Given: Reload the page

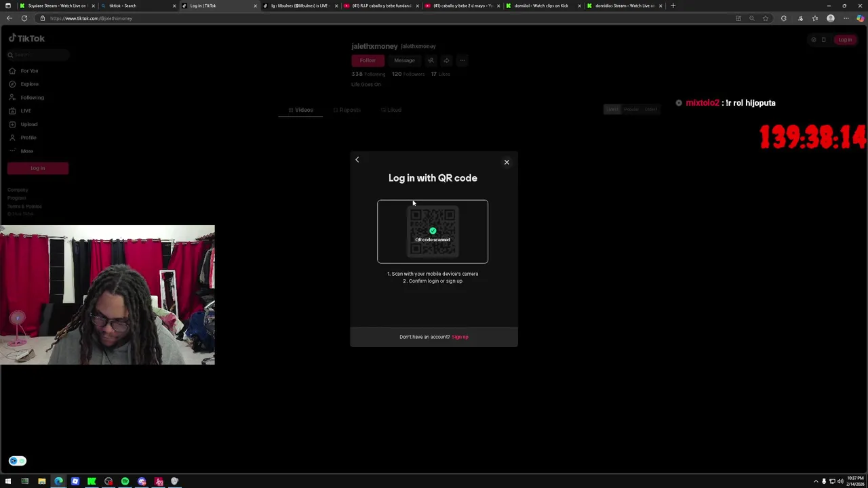Looking at the screenshot, I should pyautogui.click(x=24, y=18).
